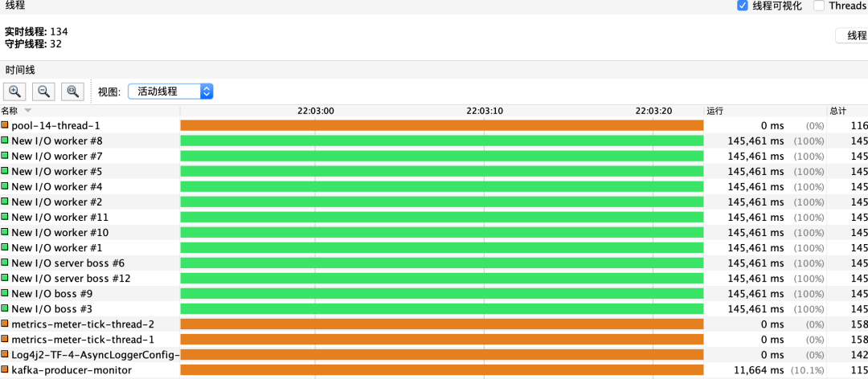Viewport: 868px width, 379px height.
Task: Select the New I/O worker #4 row name
Action: tap(56, 186)
